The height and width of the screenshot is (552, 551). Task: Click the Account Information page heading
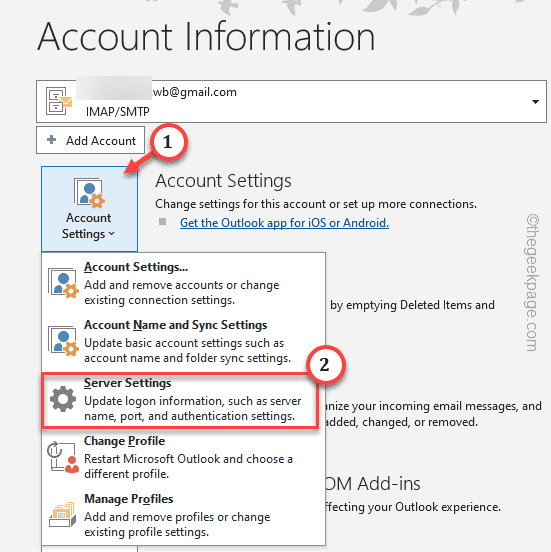click(x=206, y=36)
